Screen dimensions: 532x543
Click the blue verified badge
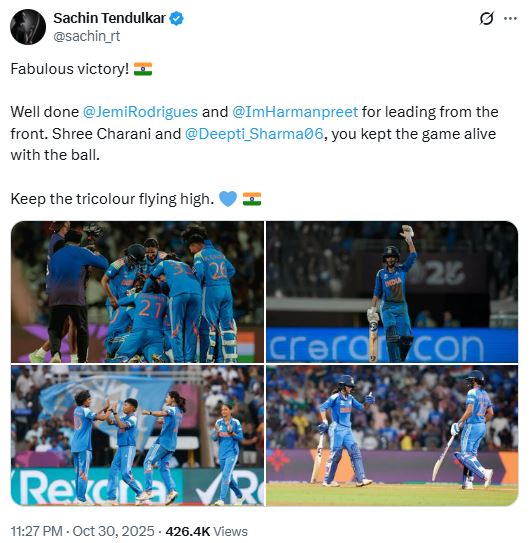177,18
